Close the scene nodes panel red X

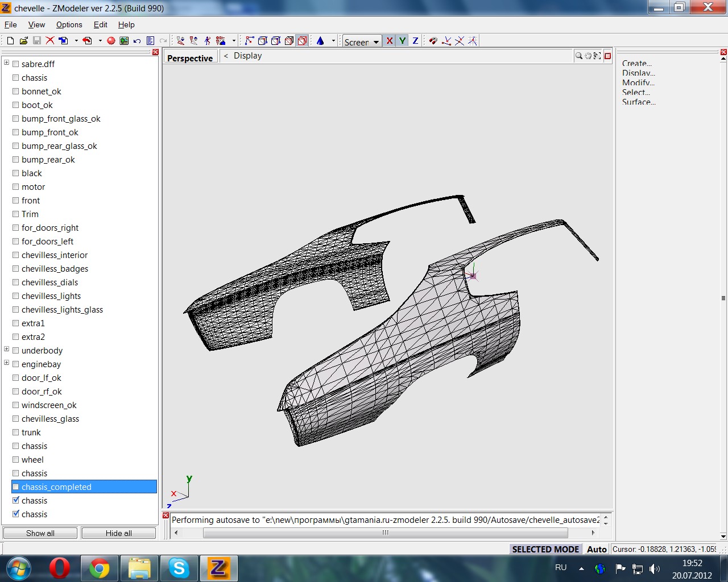click(x=155, y=52)
